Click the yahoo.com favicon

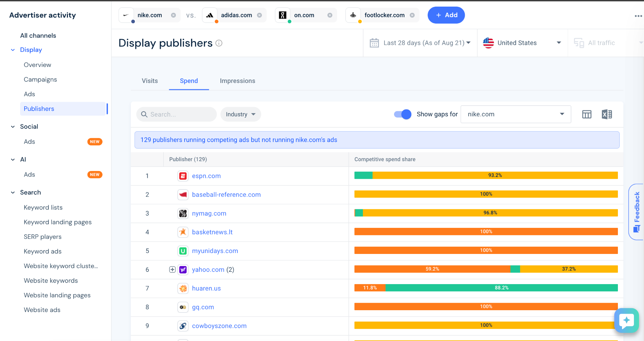pos(183,270)
